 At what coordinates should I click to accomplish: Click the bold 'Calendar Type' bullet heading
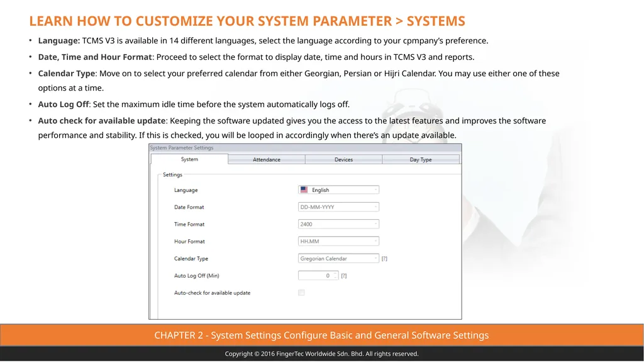click(x=67, y=74)
